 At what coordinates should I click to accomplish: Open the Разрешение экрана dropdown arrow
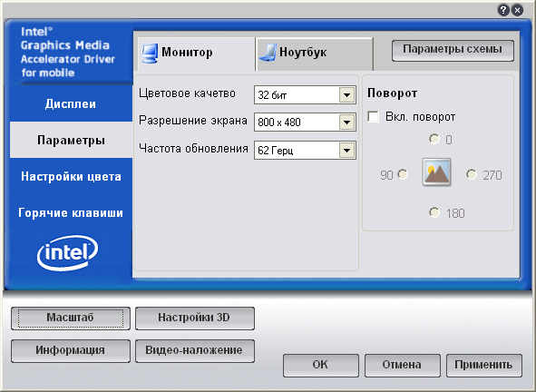346,122
